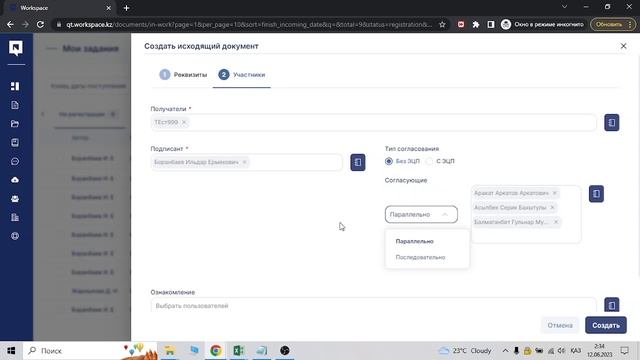Open the Windows search box Поиск

point(90,350)
